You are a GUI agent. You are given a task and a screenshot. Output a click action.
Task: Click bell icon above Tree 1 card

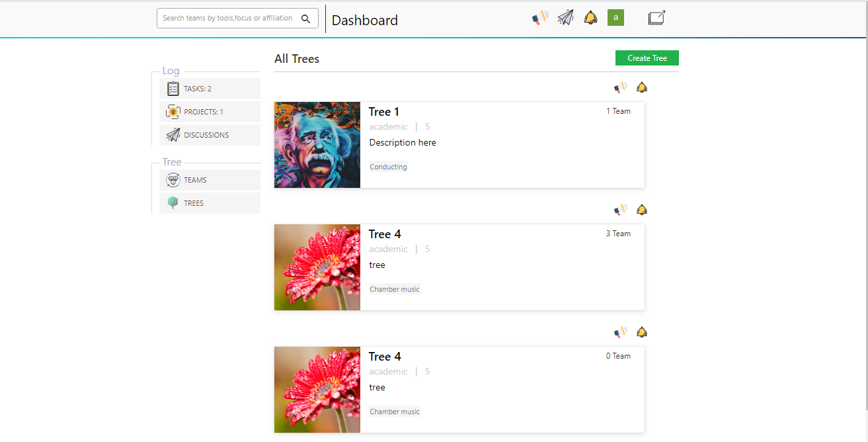click(x=641, y=87)
